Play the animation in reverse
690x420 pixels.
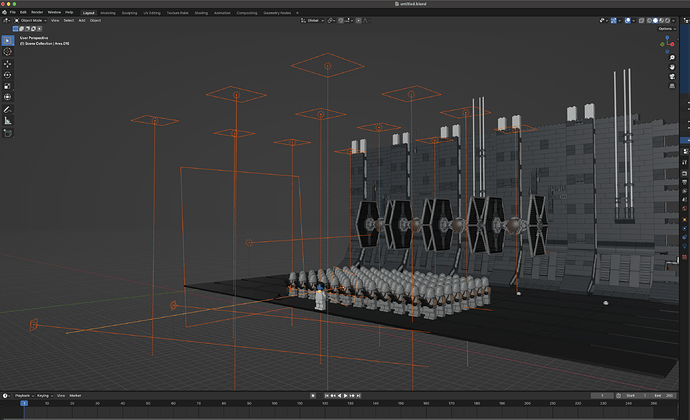[339, 396]
